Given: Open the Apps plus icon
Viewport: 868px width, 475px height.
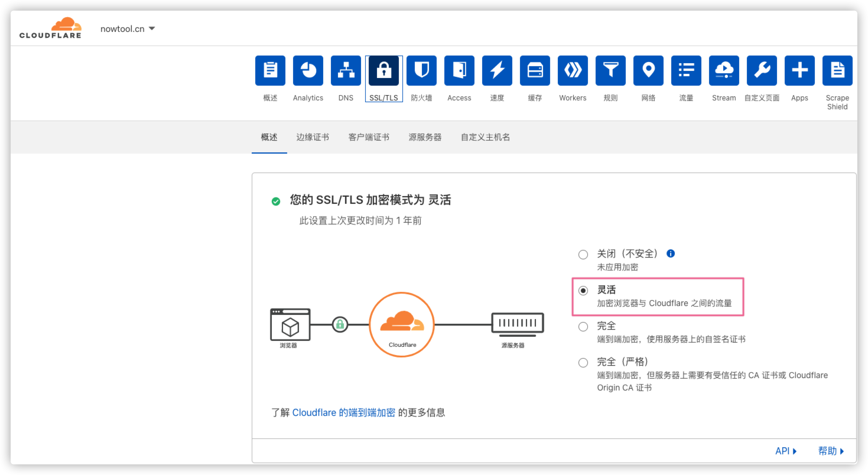Looking at the screenshot, I should pos(799,70).
